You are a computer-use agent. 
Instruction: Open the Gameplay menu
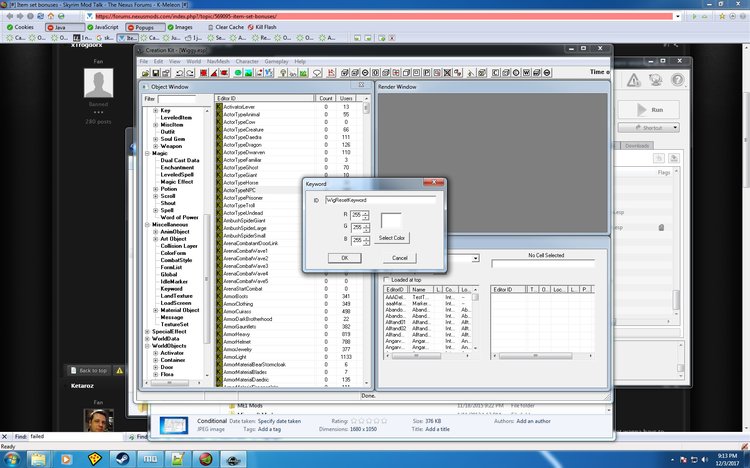click(276, 61)
